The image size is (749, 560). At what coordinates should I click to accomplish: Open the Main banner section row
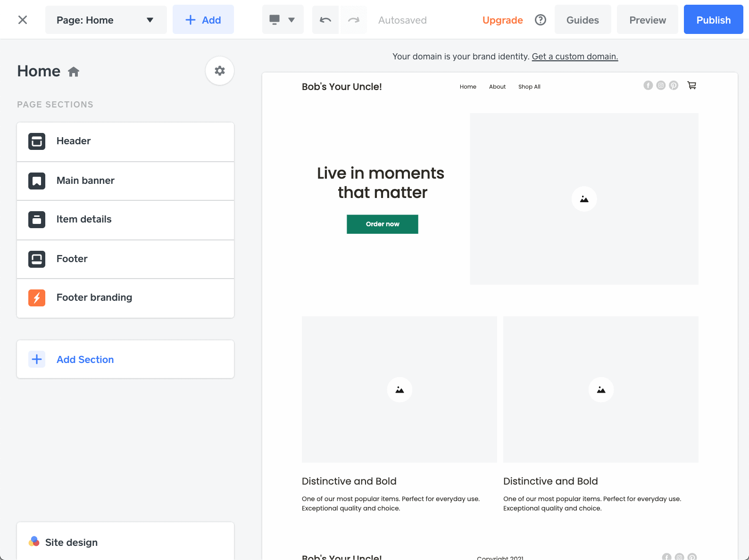(125, 181)
